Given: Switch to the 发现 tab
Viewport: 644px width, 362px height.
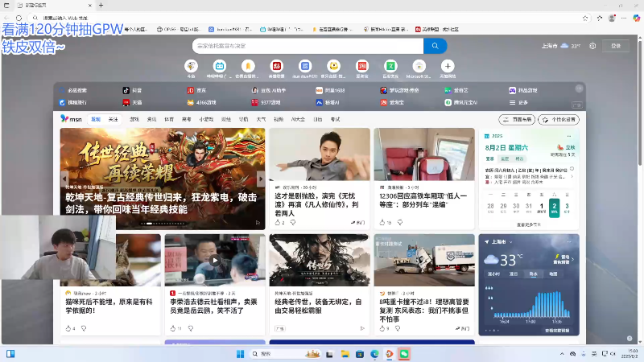Looking at the screenshot, I should pyautogui.click(x=96, y=119).
